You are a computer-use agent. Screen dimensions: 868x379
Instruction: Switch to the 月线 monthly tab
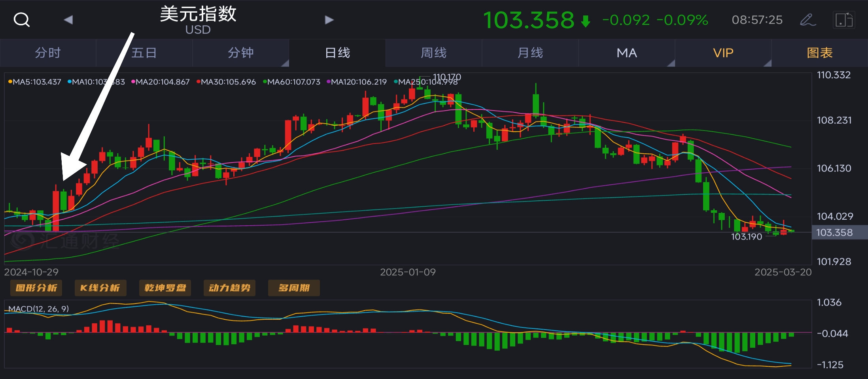530,52
